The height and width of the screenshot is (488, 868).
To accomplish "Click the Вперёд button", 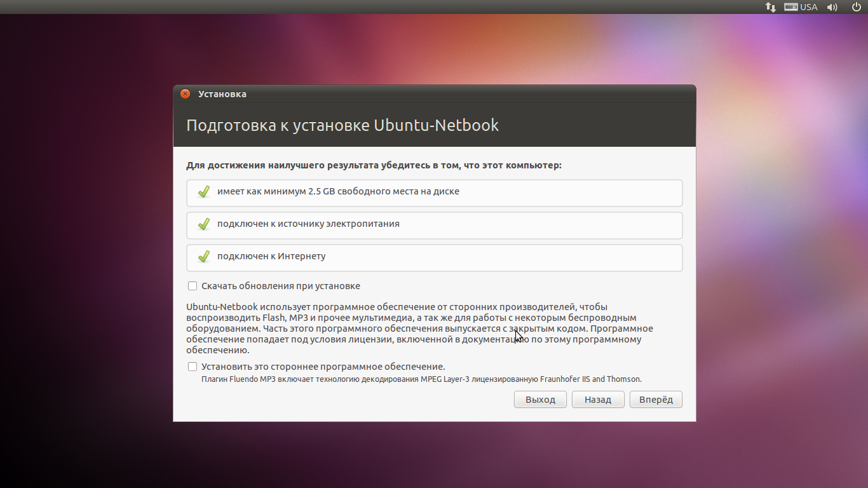I will (656, 400).
